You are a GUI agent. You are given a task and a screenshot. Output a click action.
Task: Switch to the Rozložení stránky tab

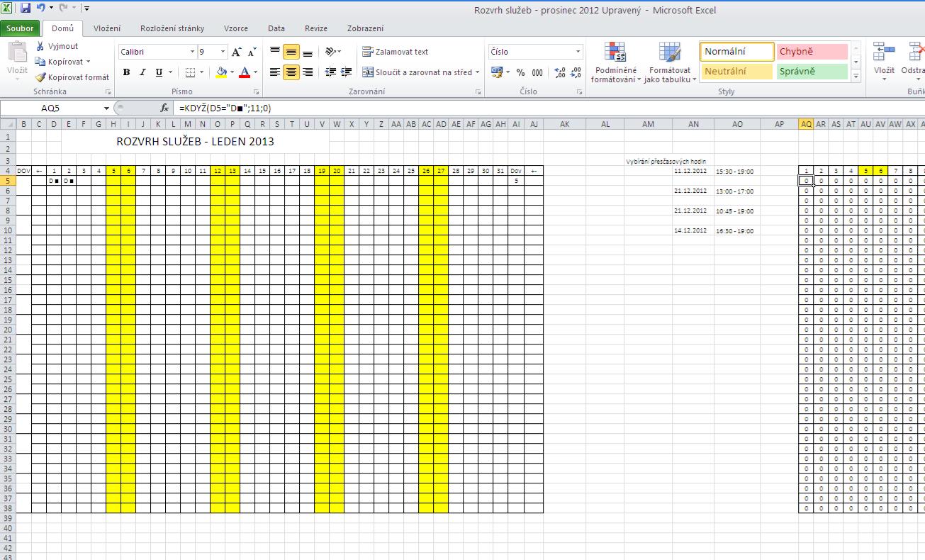pos(172,28)
